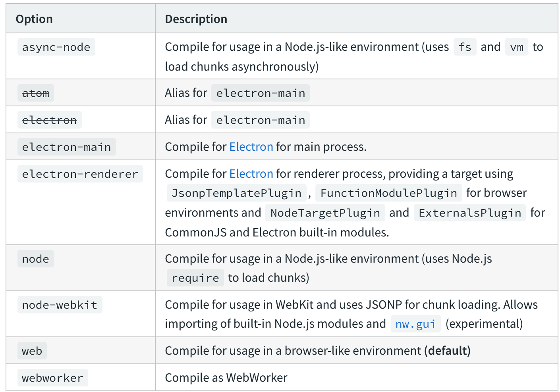Select the FunctionModulePlugin code text
The height and width of the screenshot is (392, 560).
click(x=388, y=193)
